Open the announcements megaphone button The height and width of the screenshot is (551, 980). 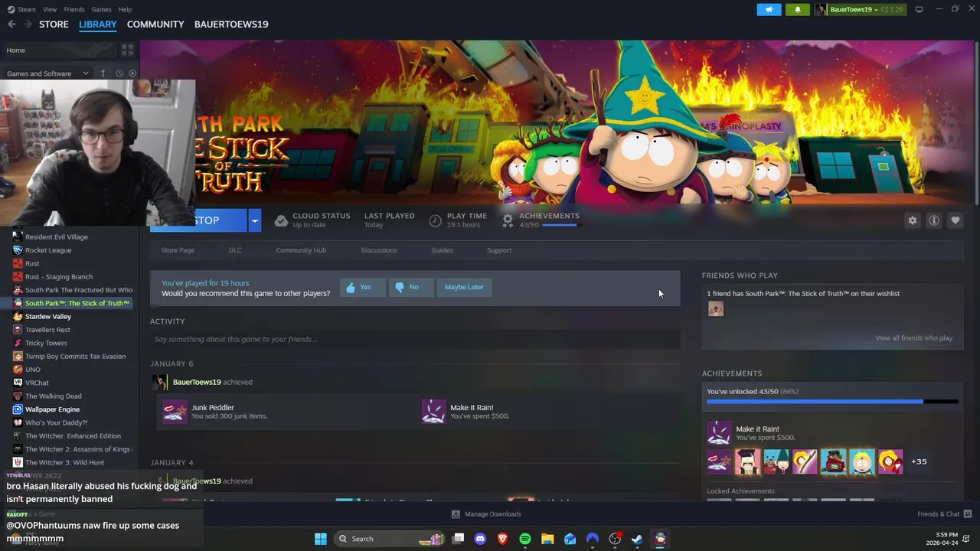pyautogui.click(x=769, y=9)
